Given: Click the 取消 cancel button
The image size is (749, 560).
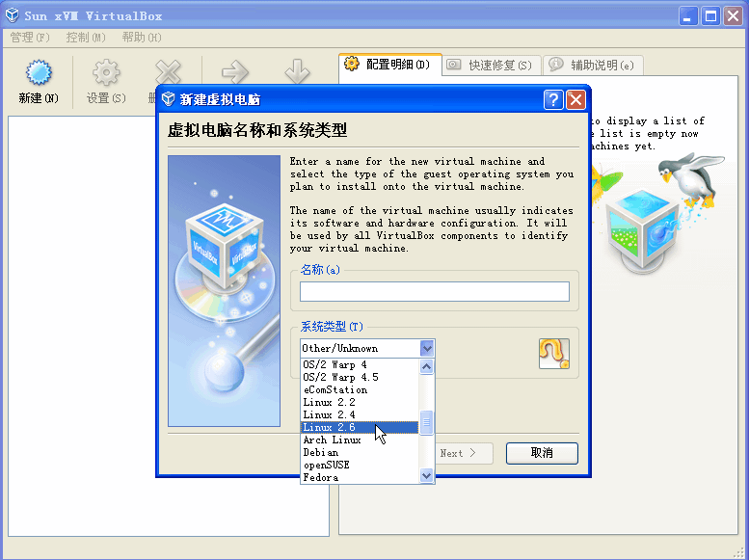Looking at the screenshot, I should pyautogui.click(x=542, y=453).
